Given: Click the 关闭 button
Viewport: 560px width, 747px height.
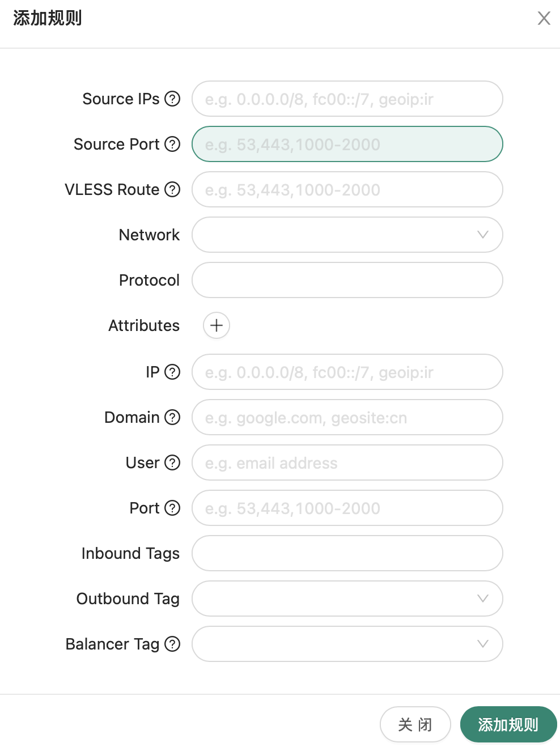Looking at the screenshot, I should (x=415, y=724).
